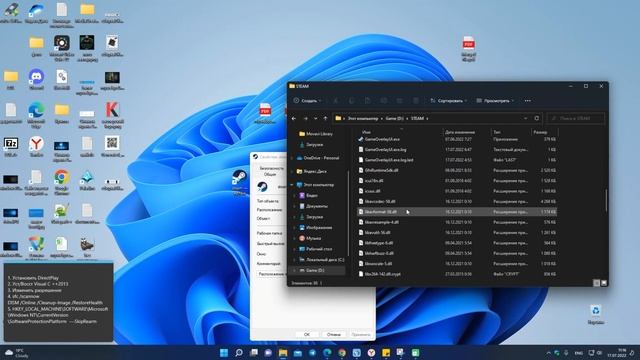Go up one folder level in Explorer
The image size is (640, 360).
click(325, 118)
